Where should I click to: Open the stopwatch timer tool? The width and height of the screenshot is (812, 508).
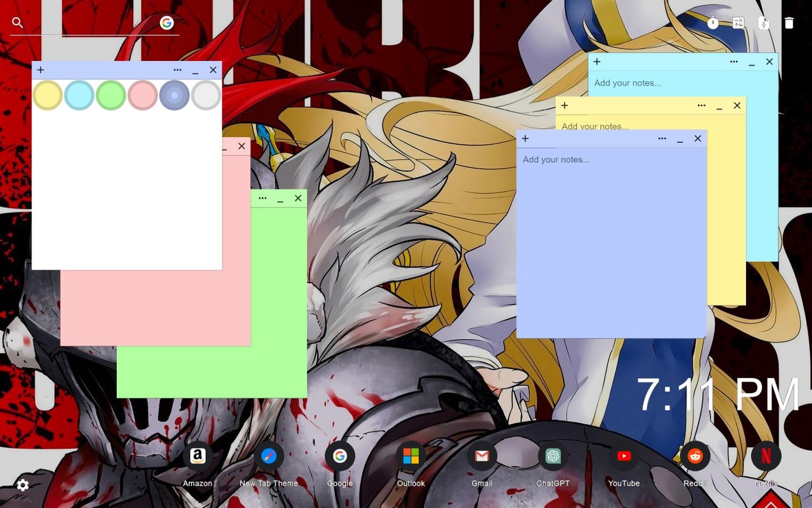pos(713,23)
